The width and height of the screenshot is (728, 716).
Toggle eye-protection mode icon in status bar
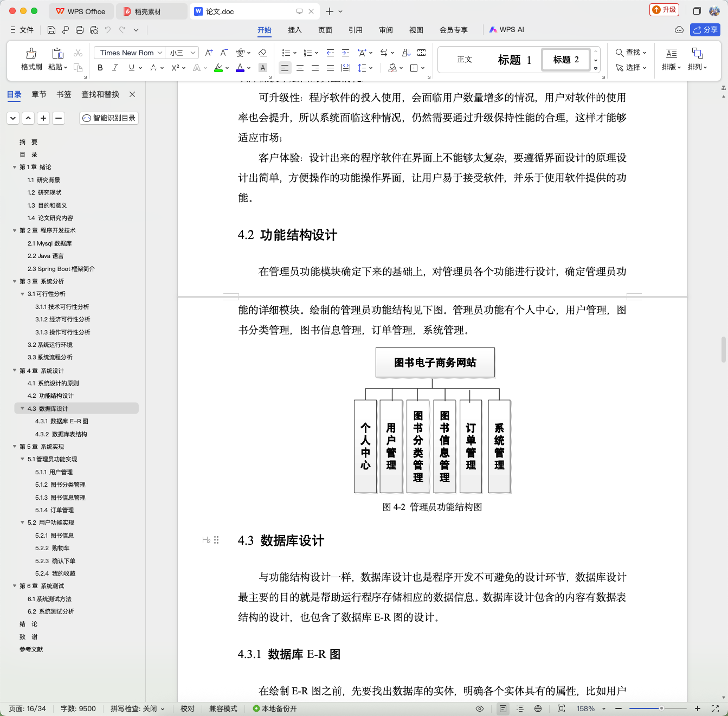[479, 708]
